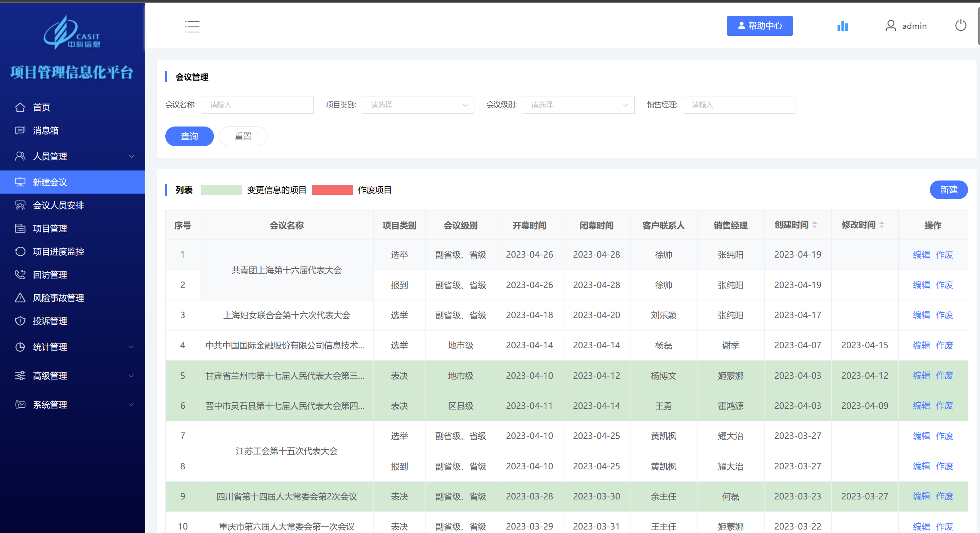Sort by 创建时间 using sort arrows

click(x=815, y=225)
